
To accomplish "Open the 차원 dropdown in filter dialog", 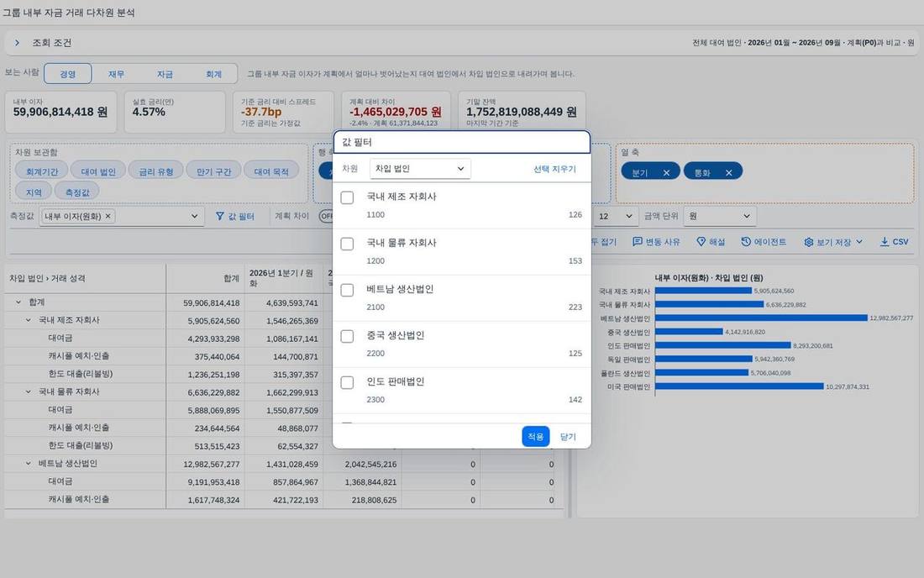I will pyautogui.click(x=420, y=169).
